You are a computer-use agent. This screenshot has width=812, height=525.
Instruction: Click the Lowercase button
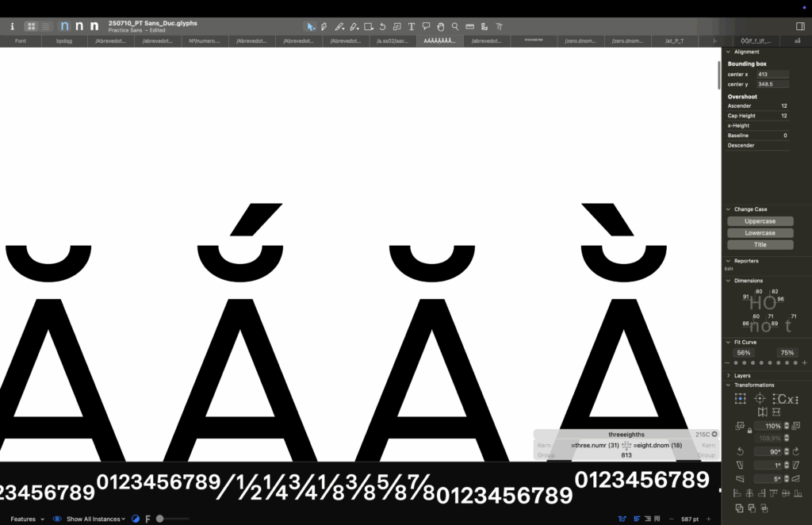tap(760, 233)
